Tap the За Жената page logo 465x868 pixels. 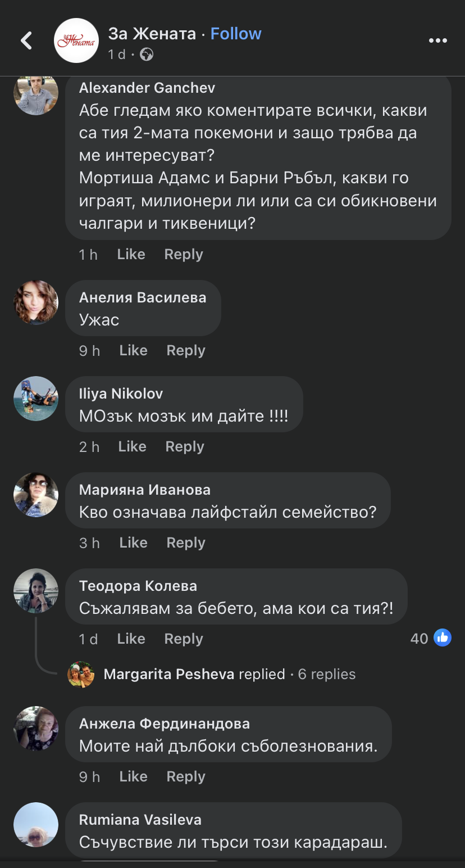point(76,40)
